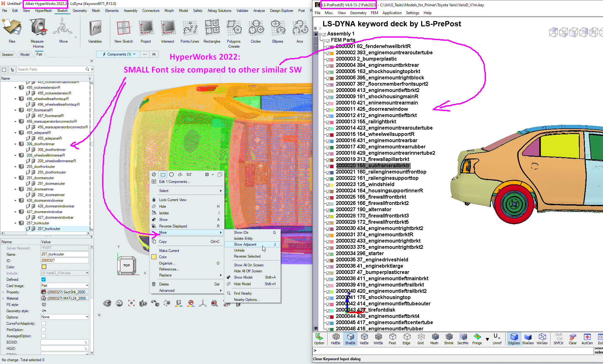Open the FEM menu in LS-PrePost
This screenshot has width=603, height=364.
coord(374,13)
